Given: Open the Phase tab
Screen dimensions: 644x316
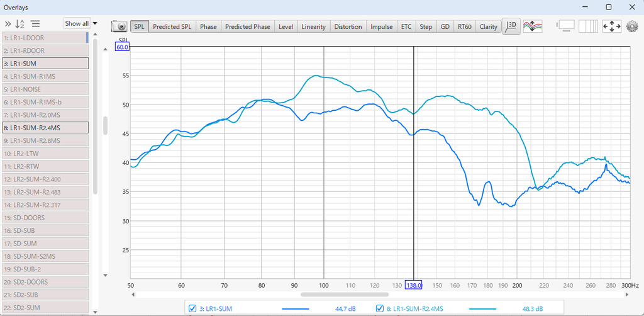Looking at the screenshot, I should 208,26.
